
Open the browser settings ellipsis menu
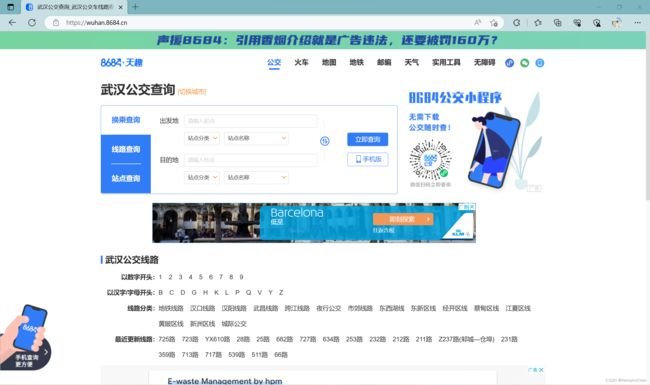(637, 23)
